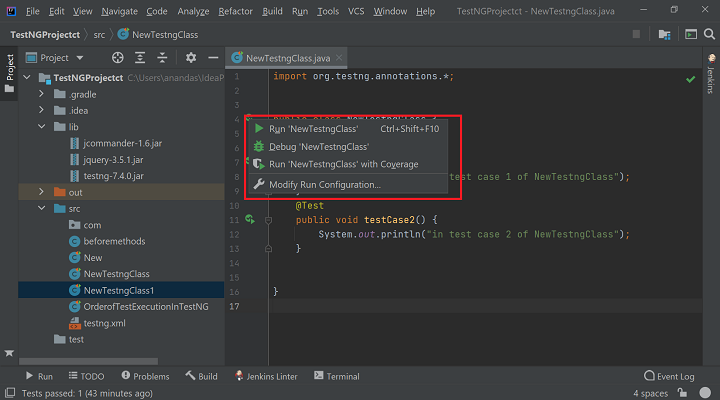Click src in the breadcrumb
720x400 pixels.
coord(99,34)
